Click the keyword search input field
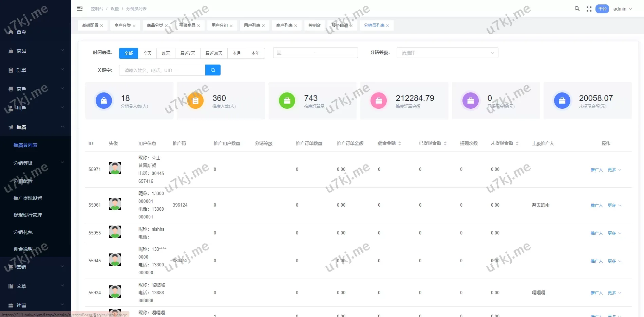Viewport: 644px width, 317px height. tap(162, 70)
